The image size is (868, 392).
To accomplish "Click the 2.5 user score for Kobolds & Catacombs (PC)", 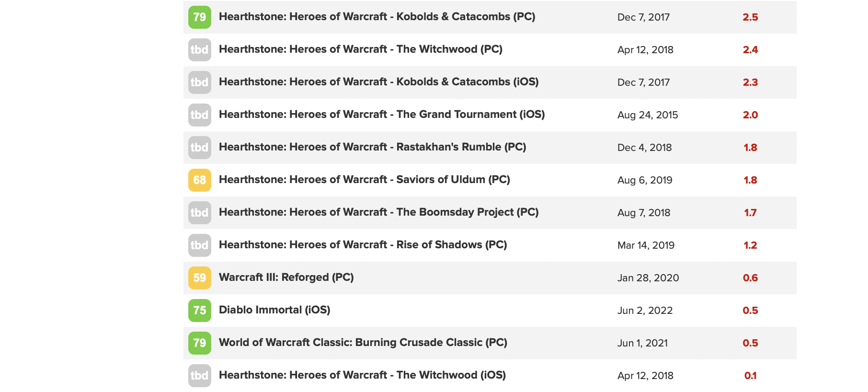I will (750, 17).
